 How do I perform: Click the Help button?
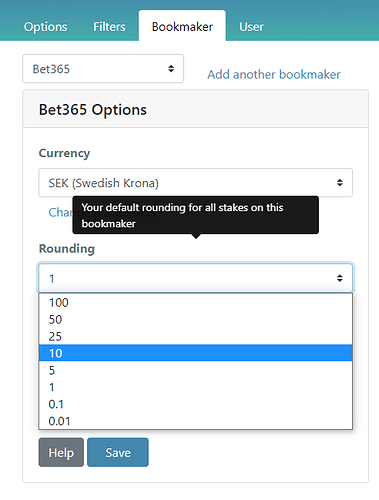point(61,452)
